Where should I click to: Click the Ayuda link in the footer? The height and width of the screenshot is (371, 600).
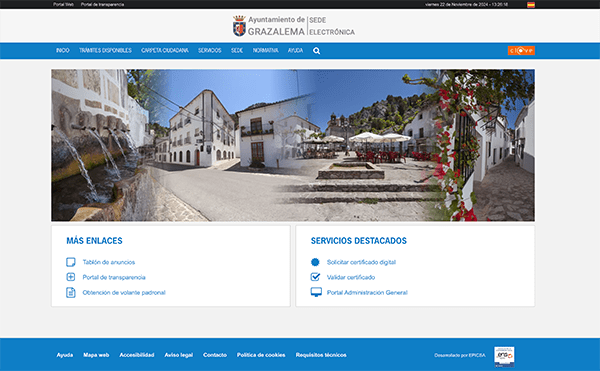(x=65, y=355)
